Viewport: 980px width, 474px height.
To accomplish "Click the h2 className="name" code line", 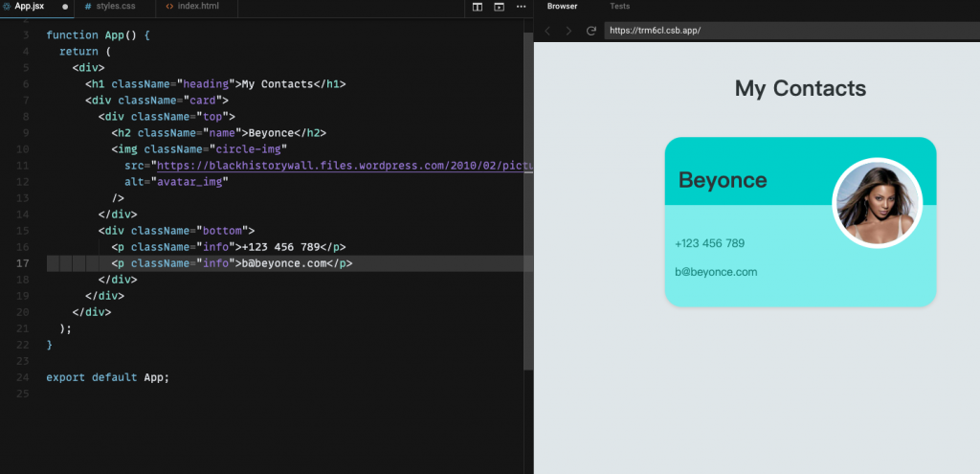I will pyautogui.click(x=219, y=132).
